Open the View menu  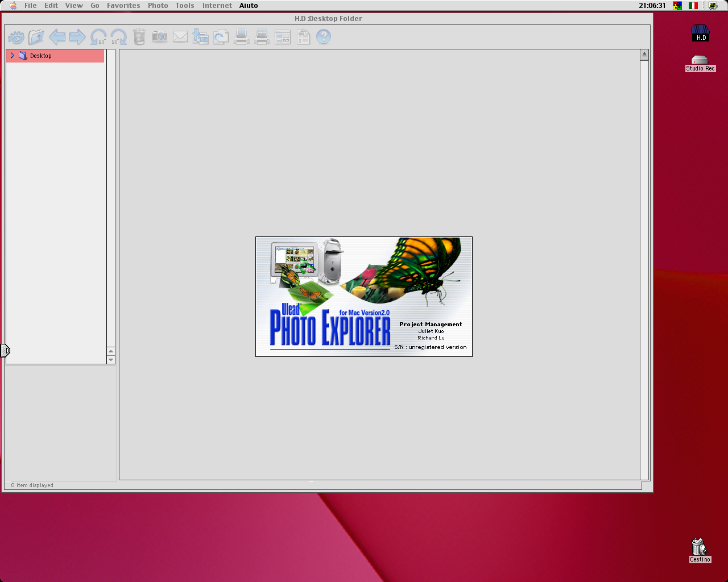(x=74, y=5)
